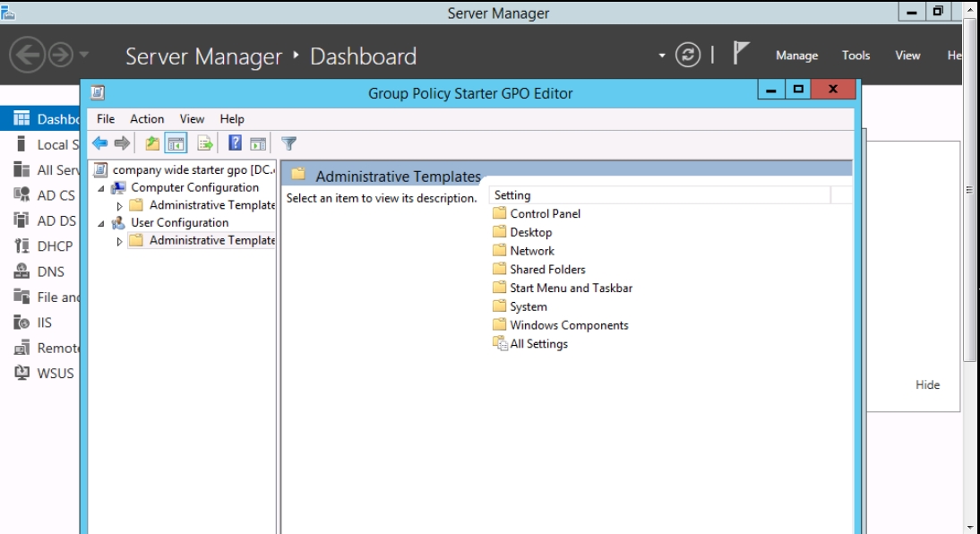Image resolution: width=980 pixels, height=534 pixels.
Task: Open dropdown arrow beside Server Manager refresh
Action: pos(662,56)
